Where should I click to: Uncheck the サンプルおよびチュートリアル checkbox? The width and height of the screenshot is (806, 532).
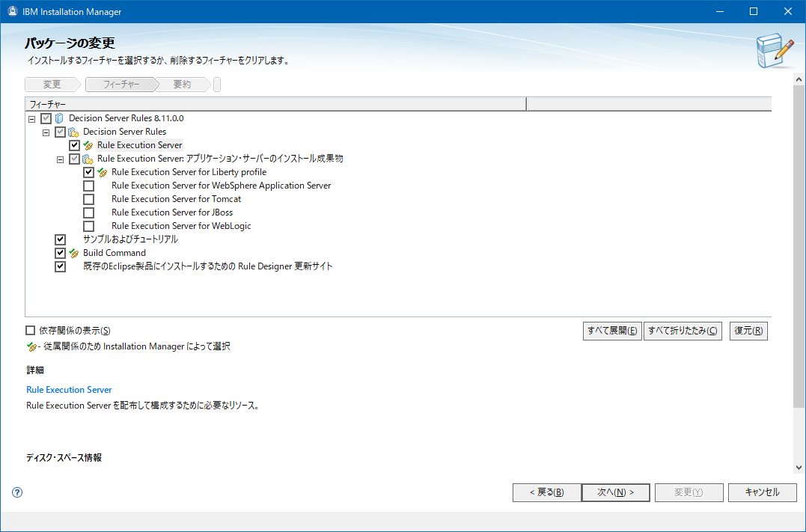point(60,239)
